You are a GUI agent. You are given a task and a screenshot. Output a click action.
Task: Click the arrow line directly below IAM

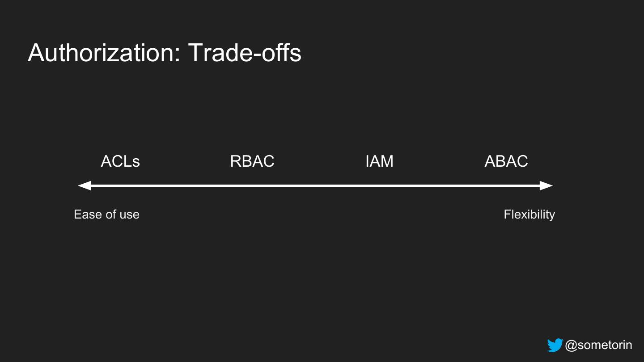[x=379, y=185]
